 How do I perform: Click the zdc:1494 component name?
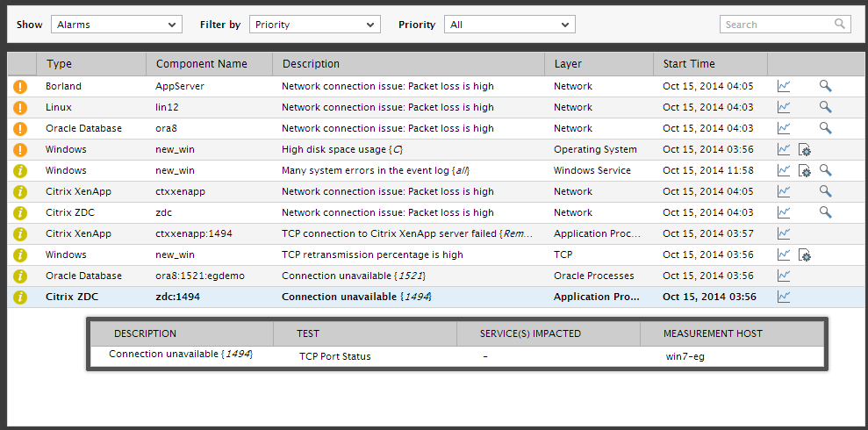177,297
